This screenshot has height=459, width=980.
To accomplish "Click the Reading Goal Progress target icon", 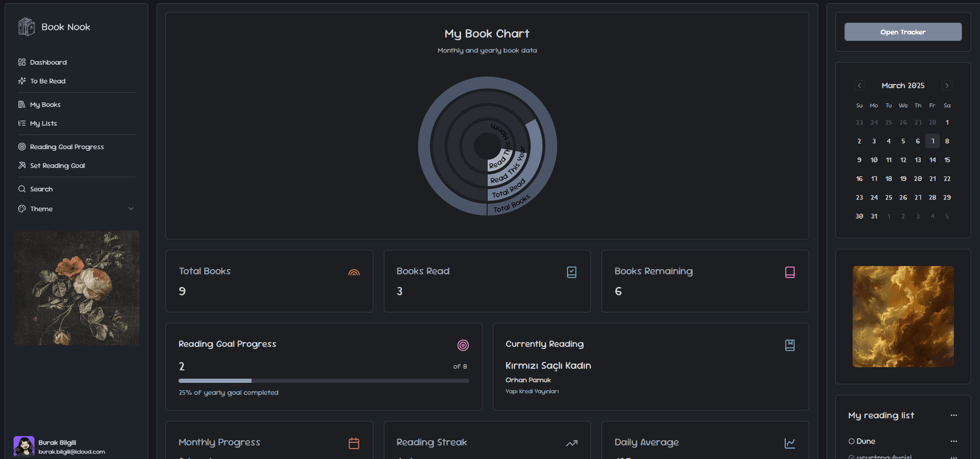I will click(463, 345).
